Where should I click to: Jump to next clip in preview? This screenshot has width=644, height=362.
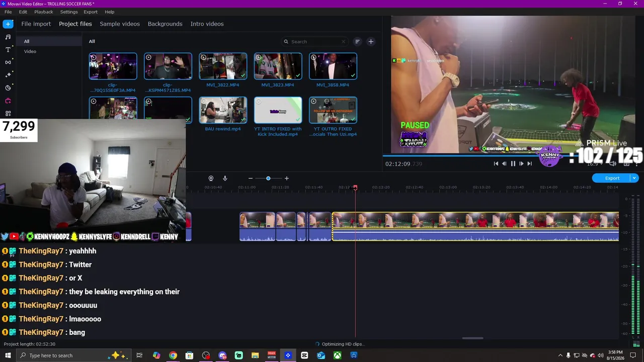529,163
